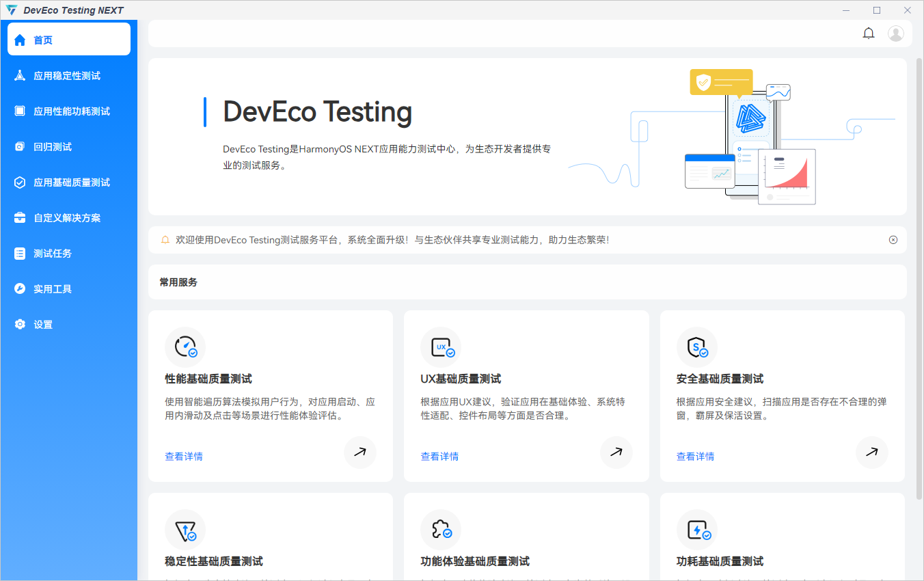Click the 常用服务 section header
The height and width of the screenshot is (581, 924).
click(178, 282)
